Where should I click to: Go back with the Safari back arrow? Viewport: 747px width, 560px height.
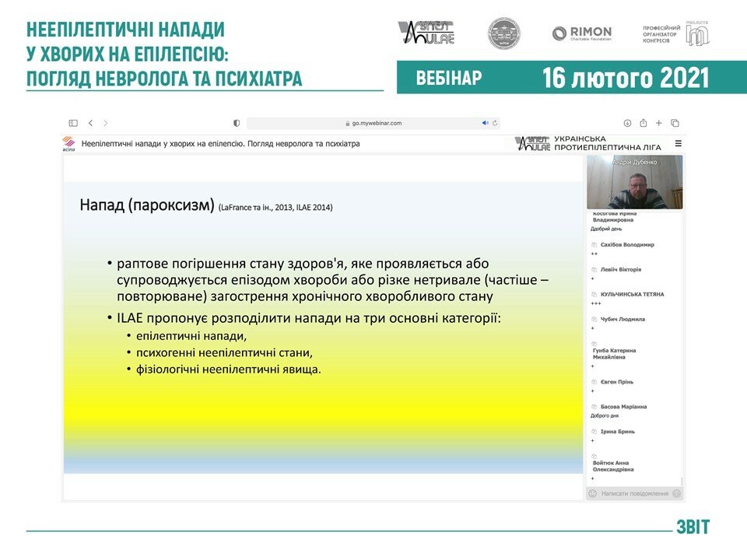(90, 123)
